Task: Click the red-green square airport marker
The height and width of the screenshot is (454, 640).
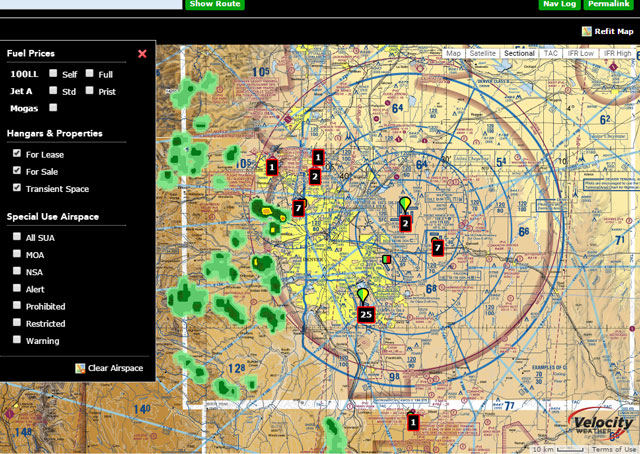Action: point(387,259)
